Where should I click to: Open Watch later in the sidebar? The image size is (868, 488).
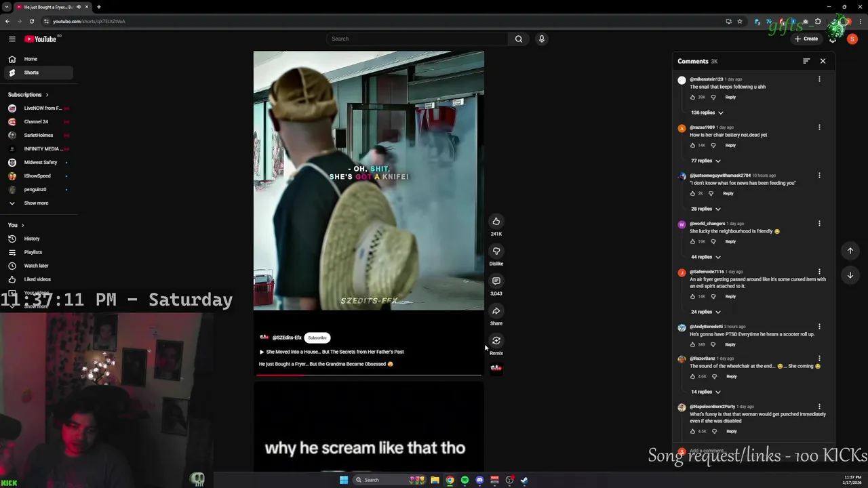point(38,266)
